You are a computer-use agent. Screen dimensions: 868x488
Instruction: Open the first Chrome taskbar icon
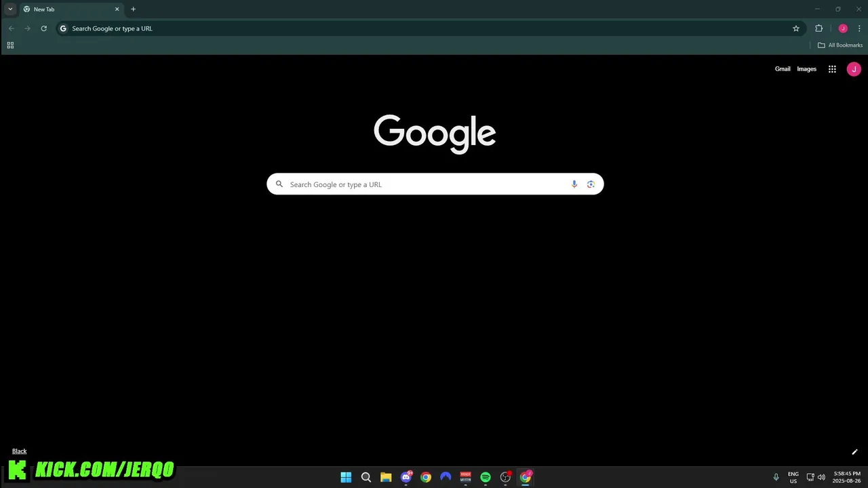[426, 477]
